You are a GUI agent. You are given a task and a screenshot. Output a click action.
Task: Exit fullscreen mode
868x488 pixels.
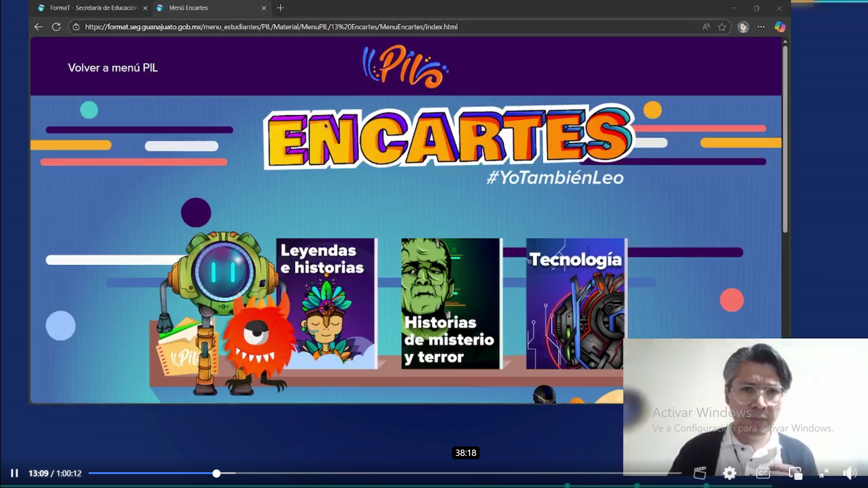click(824, 473)
